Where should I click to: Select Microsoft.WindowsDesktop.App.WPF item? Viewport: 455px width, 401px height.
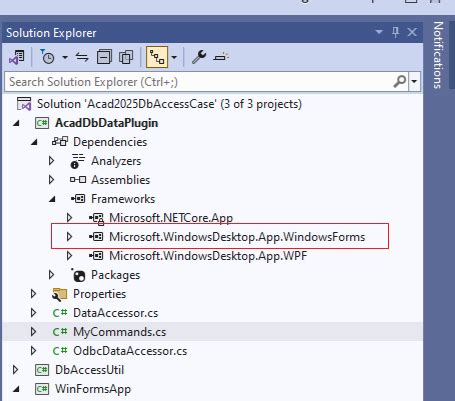click(x=208, y=256)
